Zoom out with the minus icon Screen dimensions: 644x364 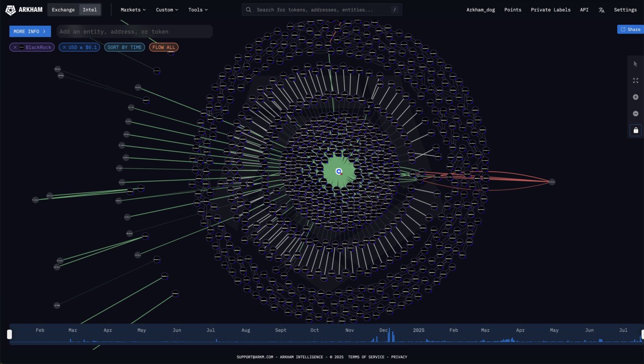tap(636, 113)
